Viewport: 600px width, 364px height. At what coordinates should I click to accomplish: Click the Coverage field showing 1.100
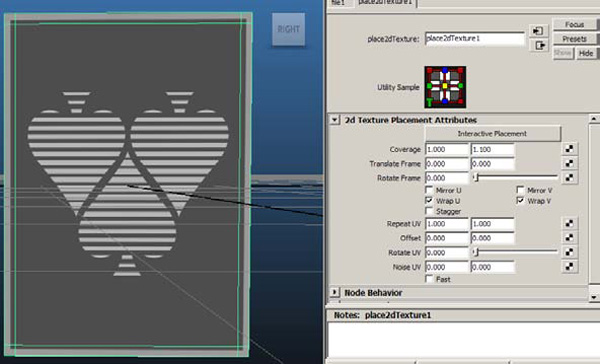coord(492,149)
